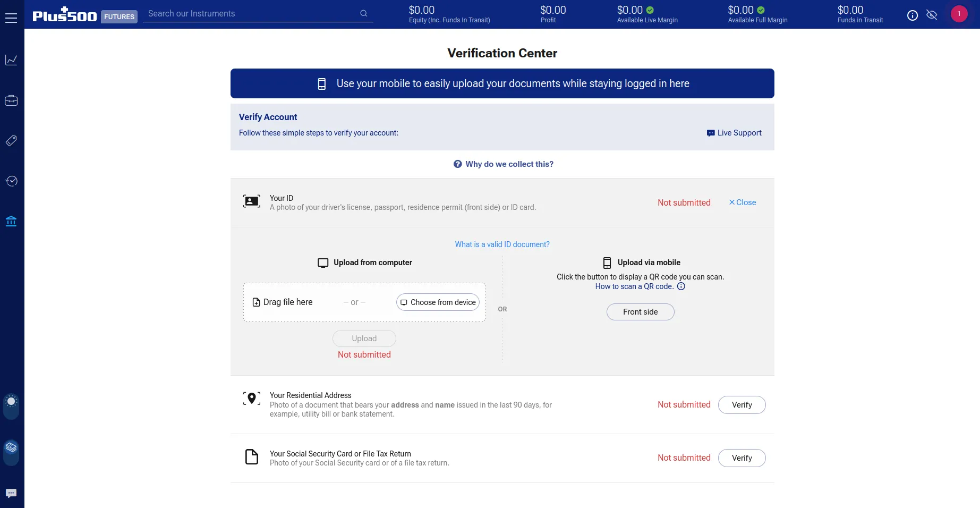
Task: Click the Your Residential Address heading
Action: point(310,395)
